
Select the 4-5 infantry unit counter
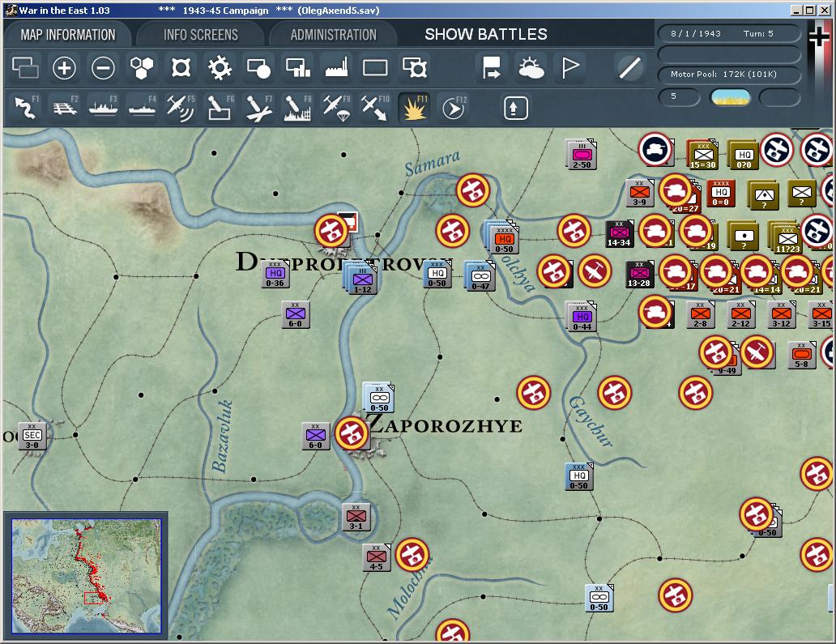[377, 557]
